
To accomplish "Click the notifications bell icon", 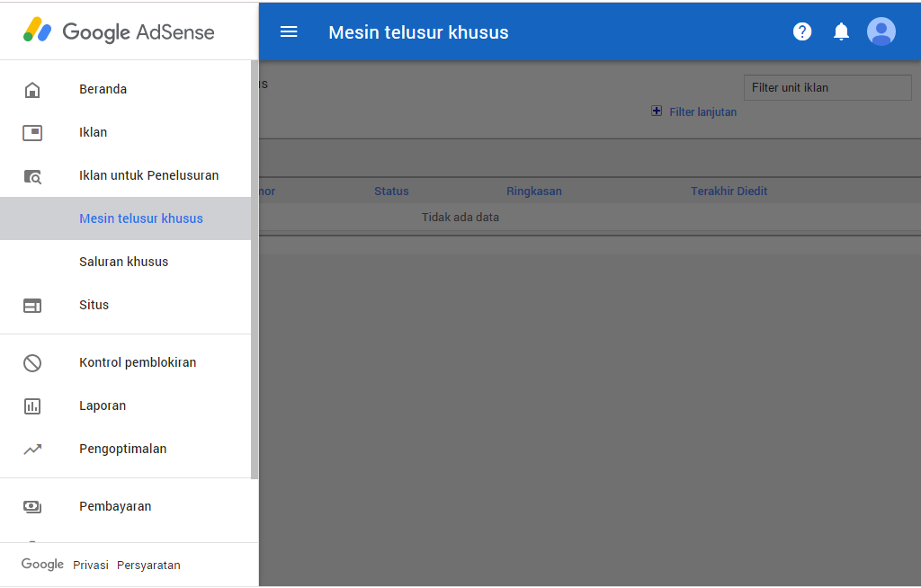I will 841,31.
